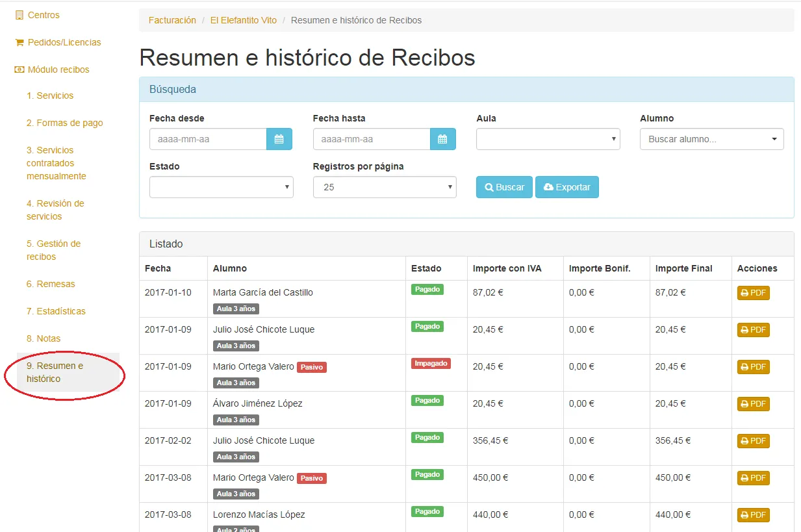
Task: Follow the El Elefantito Vito breadcrumb link
Action: 244,20
